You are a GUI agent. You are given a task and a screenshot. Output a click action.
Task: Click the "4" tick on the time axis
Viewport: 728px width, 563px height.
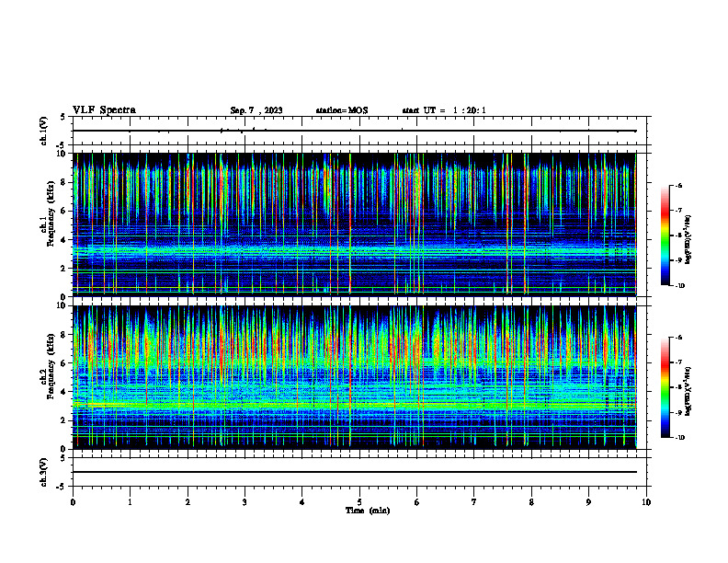click(302, 502)
